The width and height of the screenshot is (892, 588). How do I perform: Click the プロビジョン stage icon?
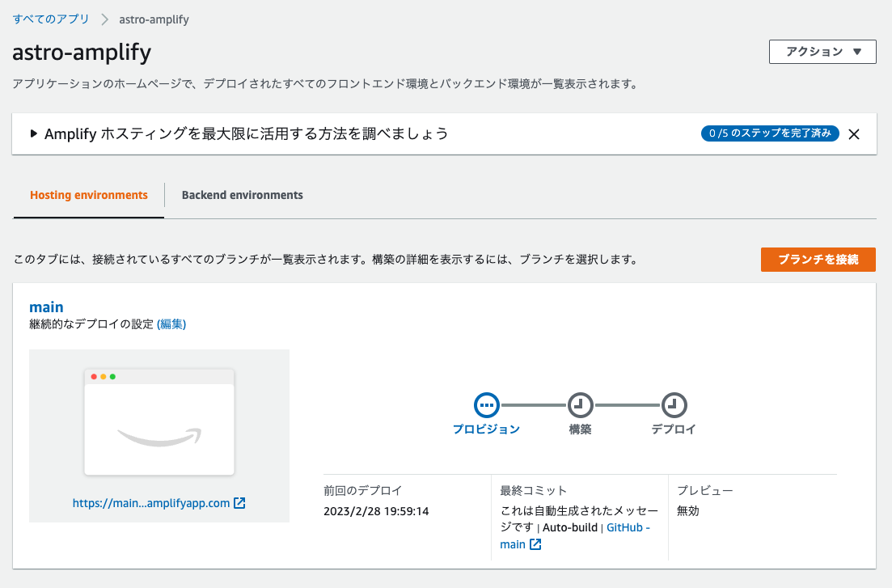click(485, 405)
